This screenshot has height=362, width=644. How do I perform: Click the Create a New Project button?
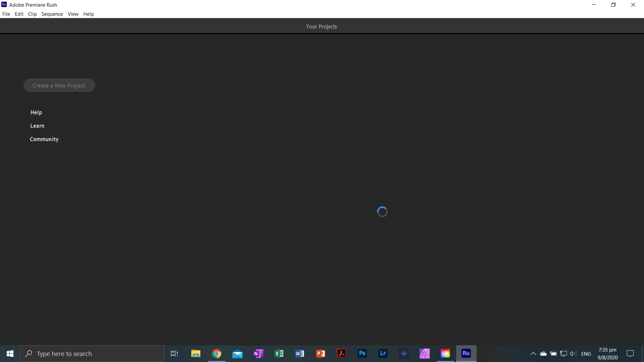point(59,85)
